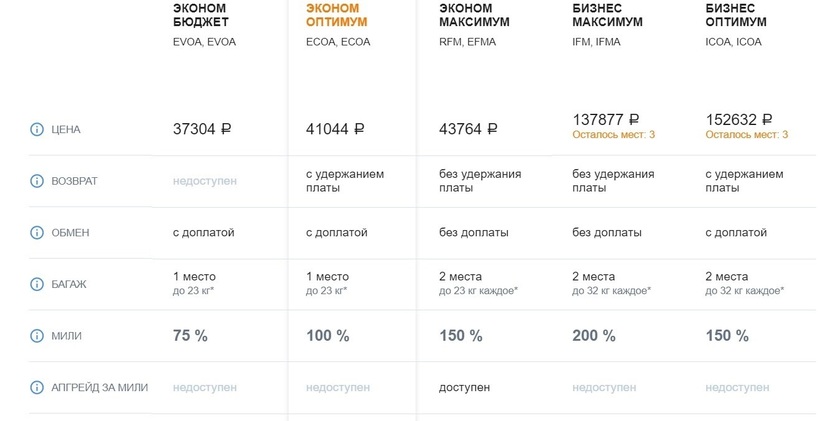Click the БАГАЖ row label

coord(68,284)
